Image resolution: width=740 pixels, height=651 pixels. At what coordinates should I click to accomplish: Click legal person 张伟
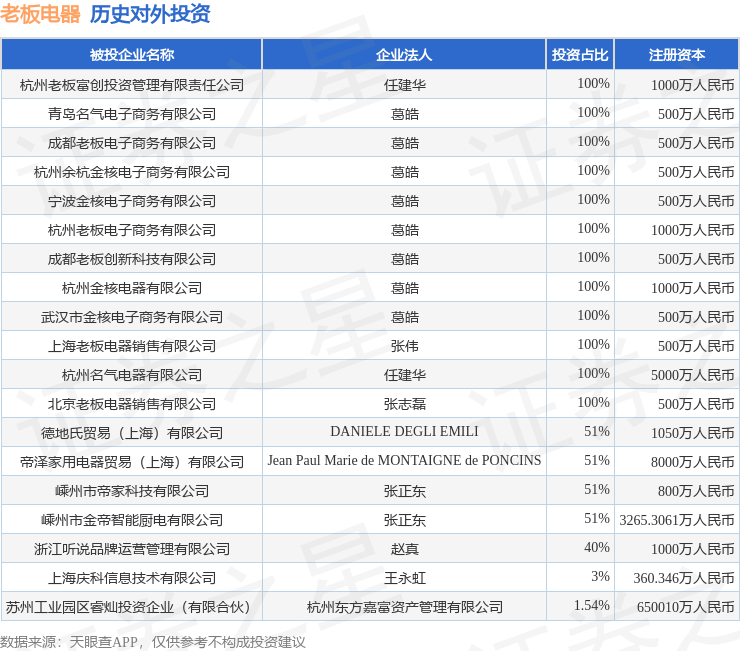(404, 346)
